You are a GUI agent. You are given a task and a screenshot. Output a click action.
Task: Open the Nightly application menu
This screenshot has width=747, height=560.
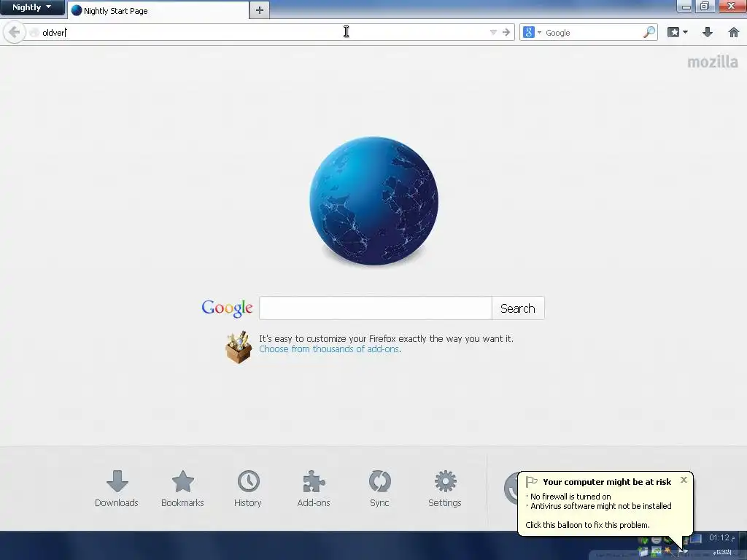32,7
